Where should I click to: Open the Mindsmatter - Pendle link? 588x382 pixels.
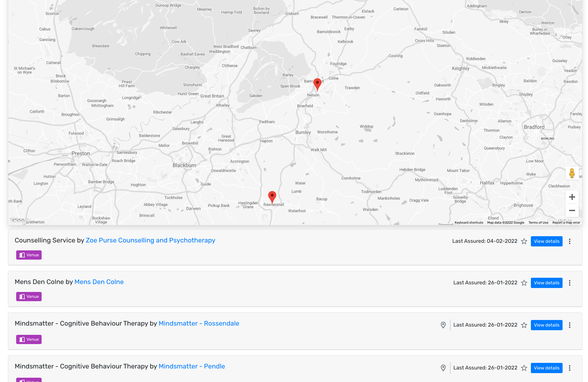(192, 366)
